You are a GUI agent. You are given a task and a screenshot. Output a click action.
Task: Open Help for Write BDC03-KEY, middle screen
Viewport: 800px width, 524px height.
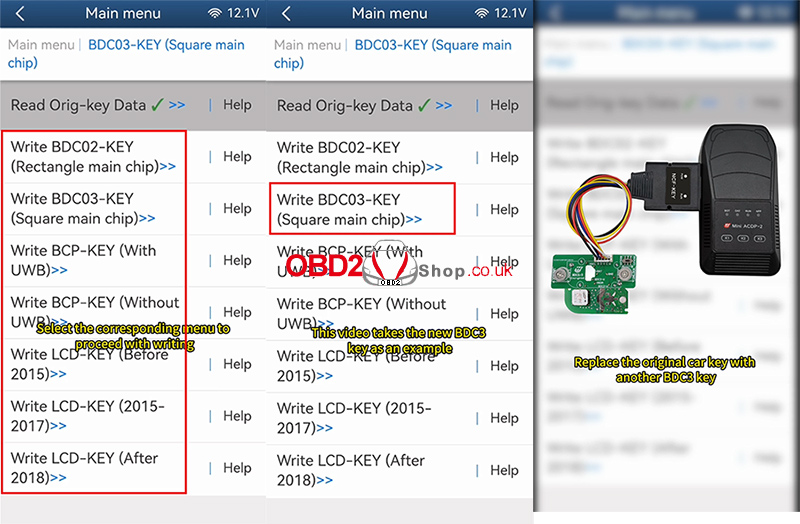coord(504,209)
